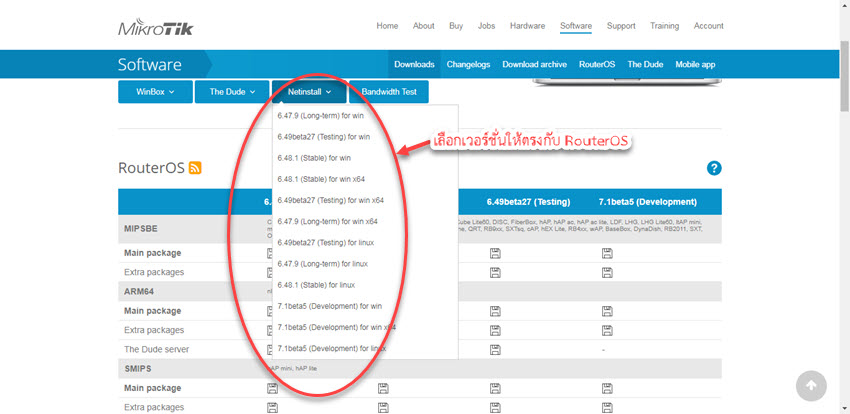The width and height of the screenshot is (850, 414).
Task: Select 6.47.9 (Long-term) for linux
Action: pyautogui.click(x=322, y=264)
